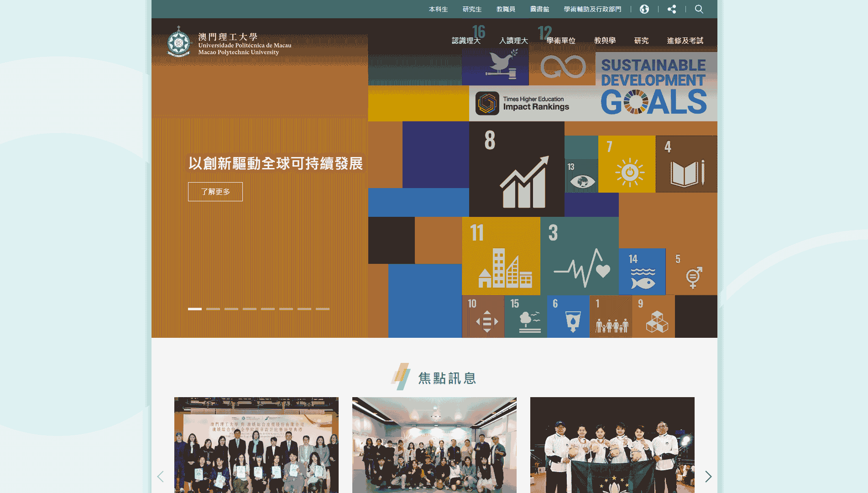Image resolution: width=868 pixels, height=493 pixels.
Task: Select first carousel slide indicator
Action: point(195,309)
